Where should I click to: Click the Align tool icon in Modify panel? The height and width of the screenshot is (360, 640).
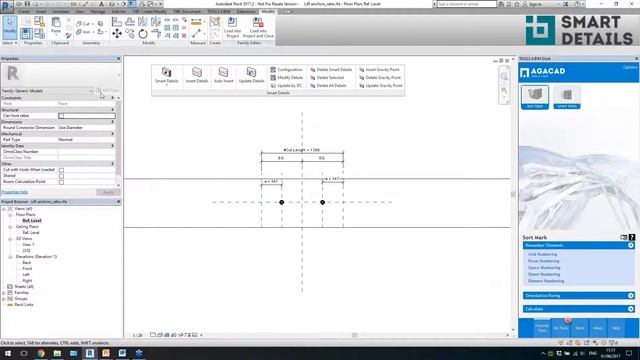pos(117,22)
